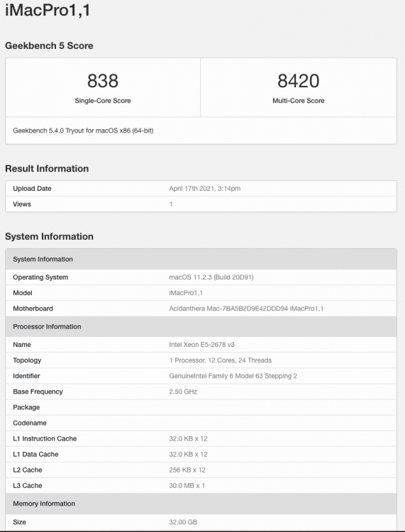Click the Upload Date label
405x532 pixels.
click(x=32, y=189)
